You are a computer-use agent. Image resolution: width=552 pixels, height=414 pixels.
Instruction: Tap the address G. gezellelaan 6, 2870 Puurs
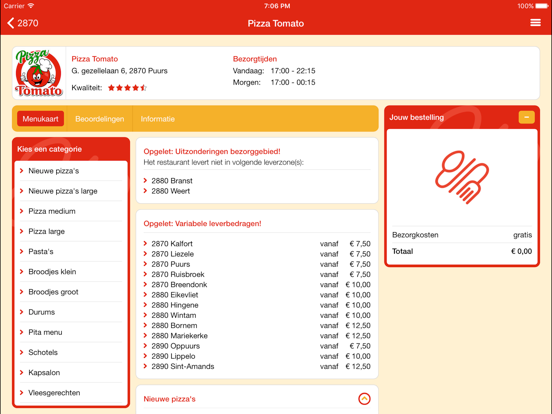point(119,71)
